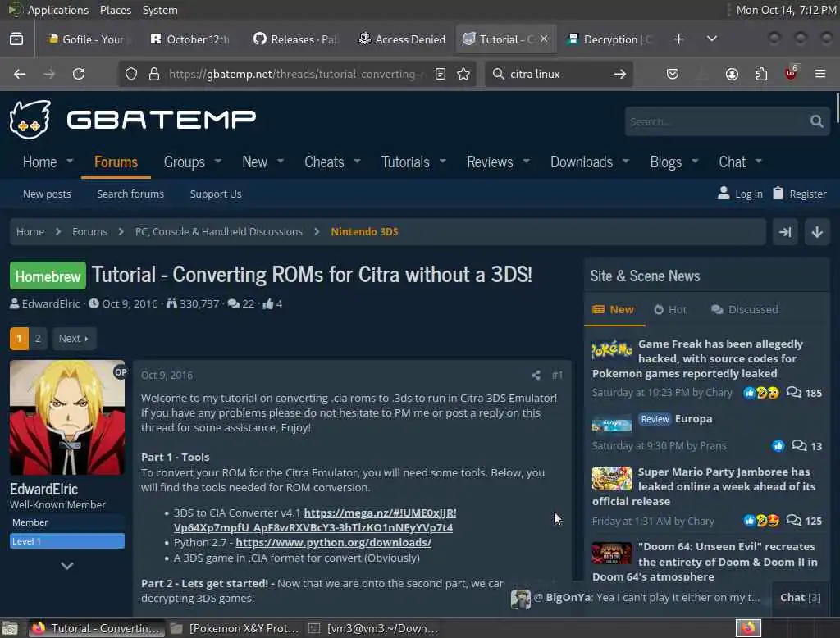The width and height of the screenshot is (840, 638).
Task: Open the New posts link
Action: click(x=47, y=194)
